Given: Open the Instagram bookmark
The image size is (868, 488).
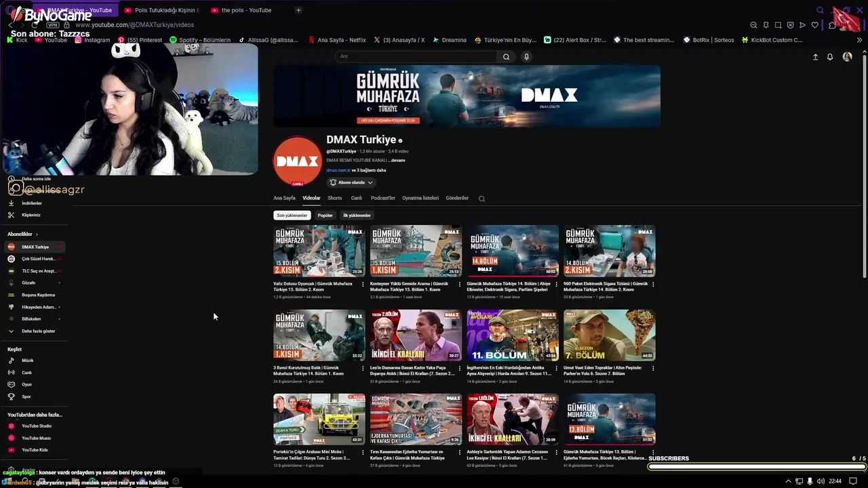Looking at the screenshot, I should click(92, 40).
